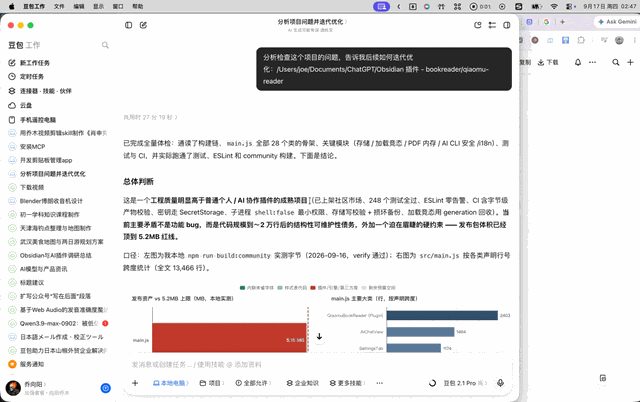Click the 下载 download button in browser
The width and height of the screenshot is (640, 402).
[548, 62]
